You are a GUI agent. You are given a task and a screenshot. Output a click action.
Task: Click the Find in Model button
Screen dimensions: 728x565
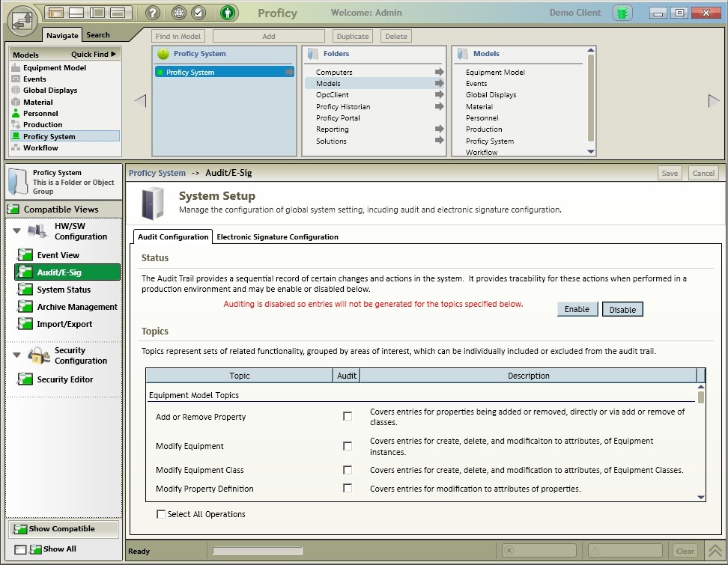pos(178,36)
